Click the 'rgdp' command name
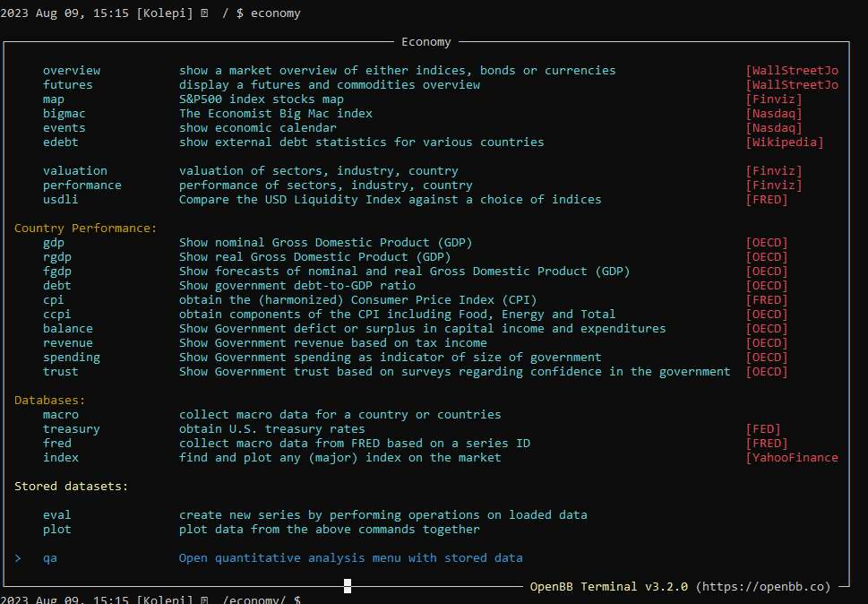The height and width of the screenshot is (604, 868). 57,257
